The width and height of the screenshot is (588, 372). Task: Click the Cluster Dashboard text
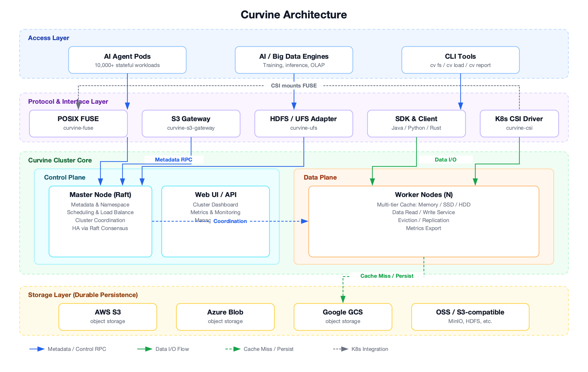tap(215, 205)
